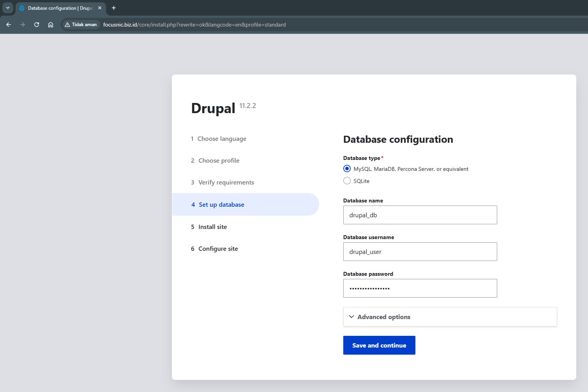Open the tab search dropdown arrow
The image size is (588, 392).
coord(7,8)
